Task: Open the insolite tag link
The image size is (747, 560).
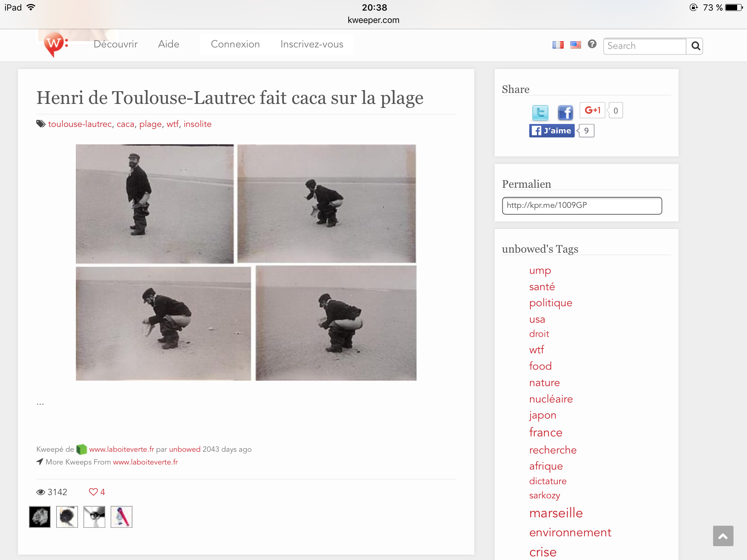Action: [197, 124]
